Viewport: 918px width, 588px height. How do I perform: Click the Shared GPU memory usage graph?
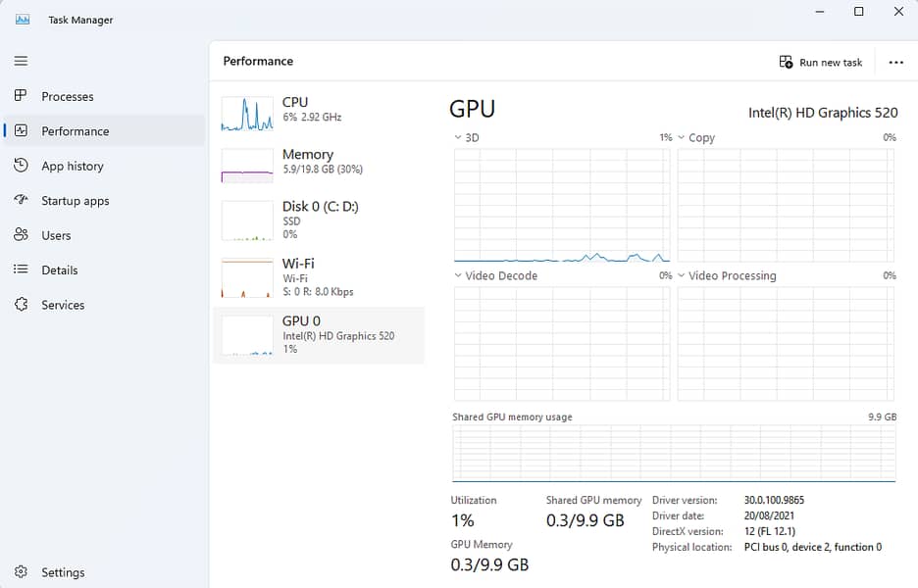point(674,454)
